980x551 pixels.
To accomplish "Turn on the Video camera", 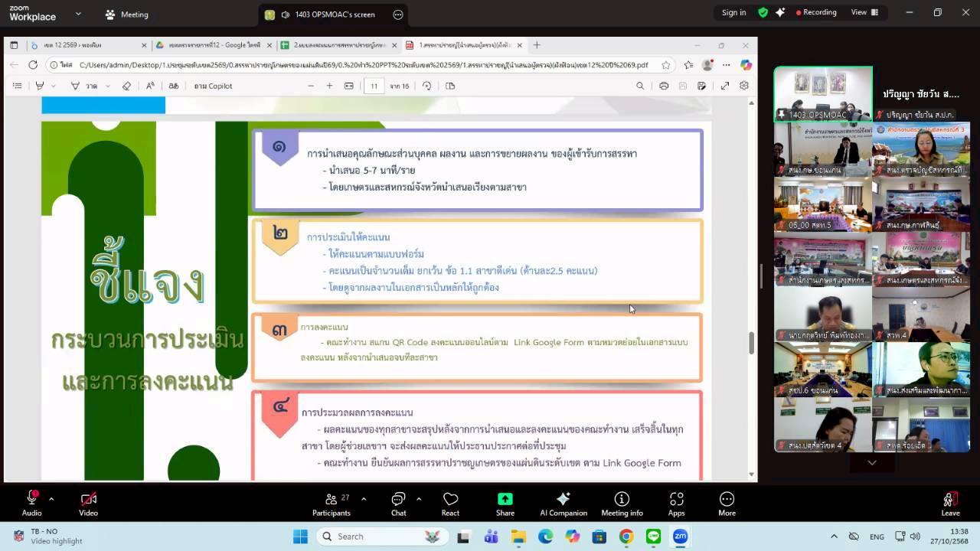I will [88, 504].
